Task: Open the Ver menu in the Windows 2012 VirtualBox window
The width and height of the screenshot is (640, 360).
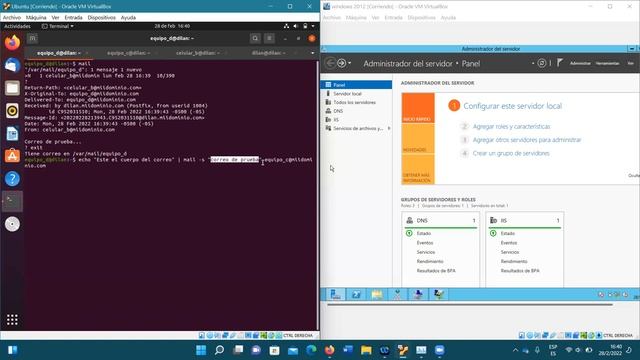Action: click(376, 18)
